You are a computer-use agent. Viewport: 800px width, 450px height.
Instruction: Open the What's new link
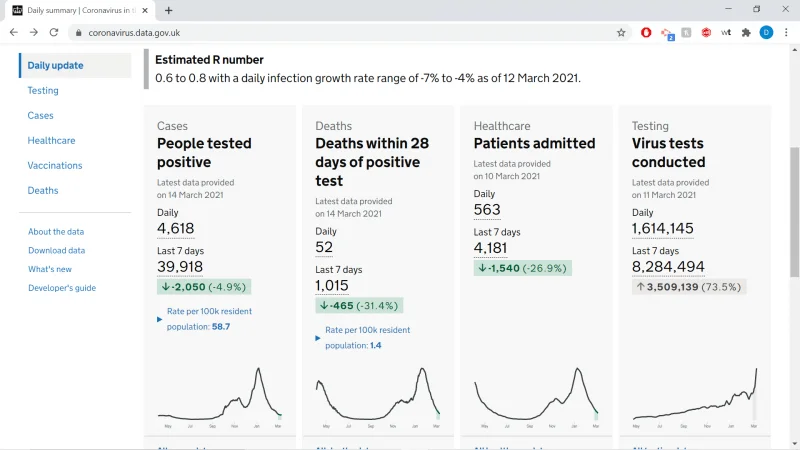[50, 269]
